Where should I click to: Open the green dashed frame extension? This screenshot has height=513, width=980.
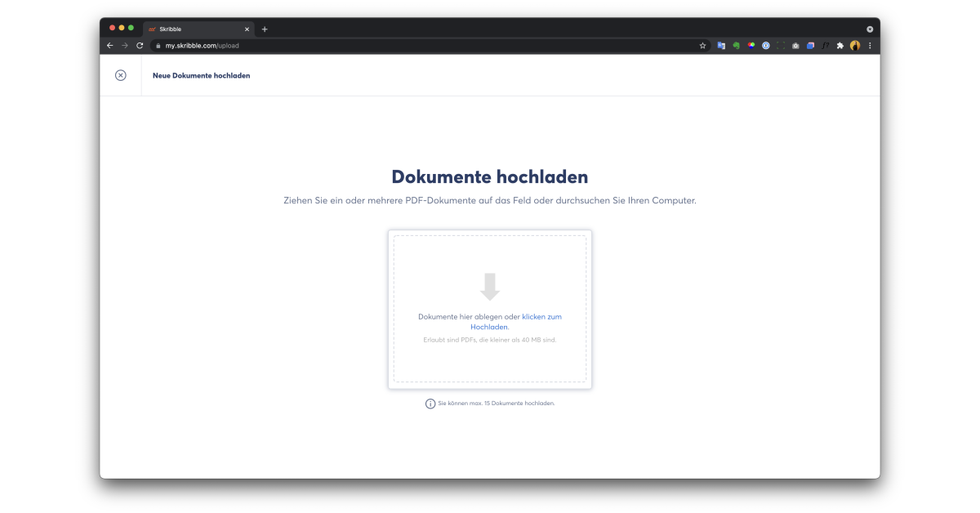click(781, 46)
